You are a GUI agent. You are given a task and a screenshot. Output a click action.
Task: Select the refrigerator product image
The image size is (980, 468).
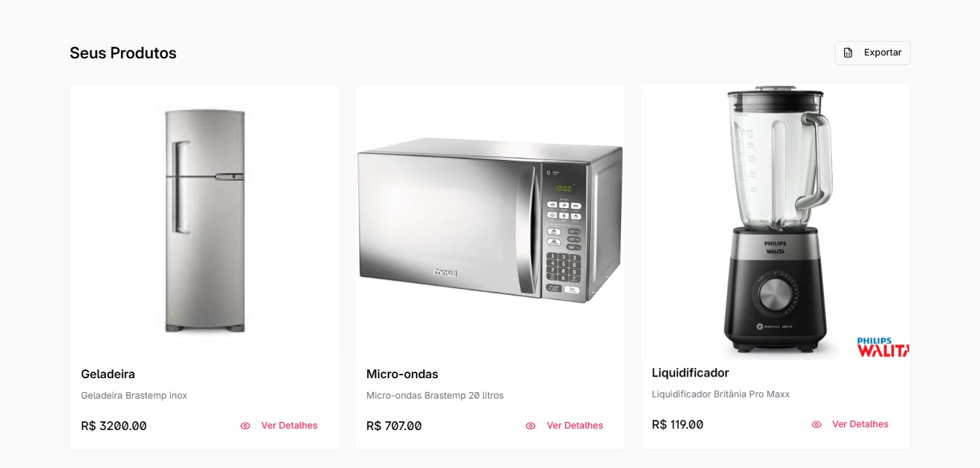204,220
